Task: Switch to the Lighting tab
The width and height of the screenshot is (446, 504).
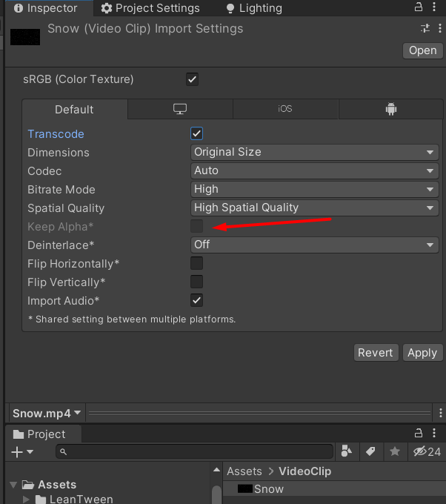Action: tap(253, 8)
